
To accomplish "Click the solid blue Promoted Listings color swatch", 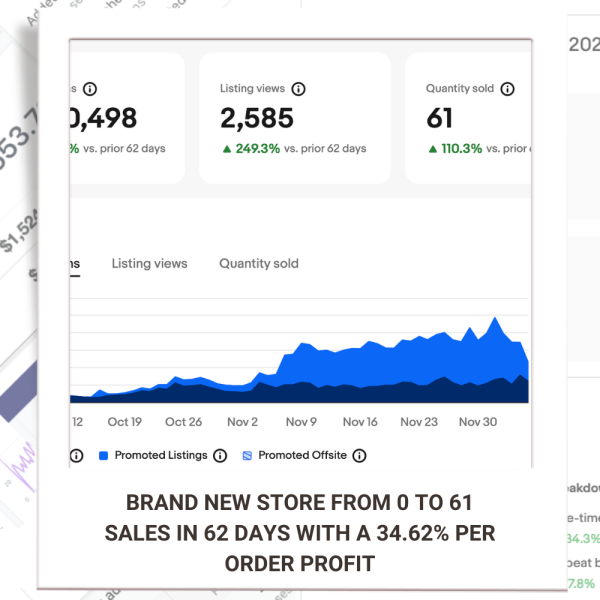I will tap(103, 455).
